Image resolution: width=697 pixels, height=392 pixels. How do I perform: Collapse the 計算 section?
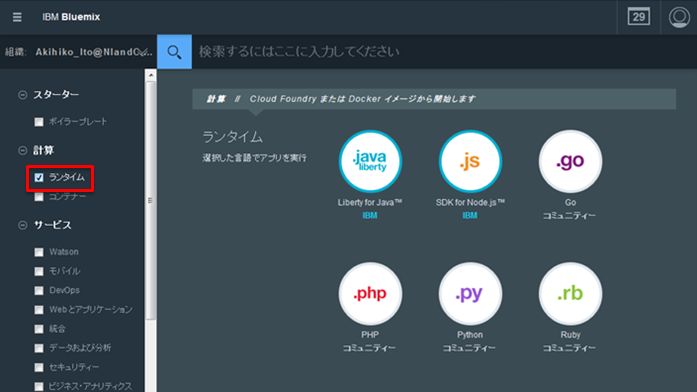22,151
